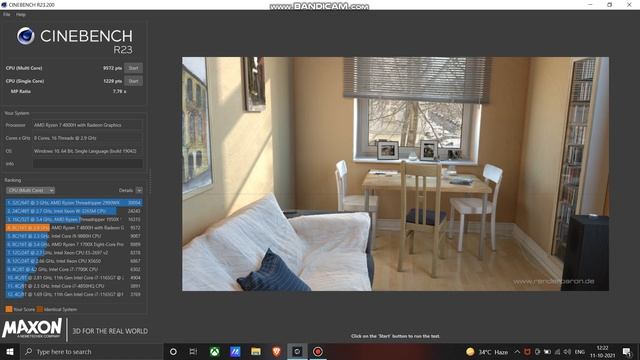Click the battery icon in system tray
The height and width of the screenshot is (360, 640).
pos(547,352)
